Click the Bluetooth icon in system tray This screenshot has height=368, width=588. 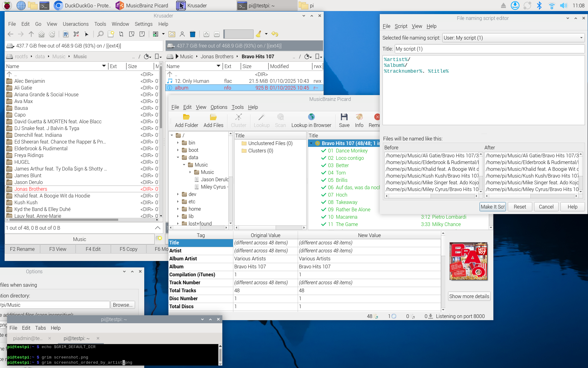click(539, 6)
